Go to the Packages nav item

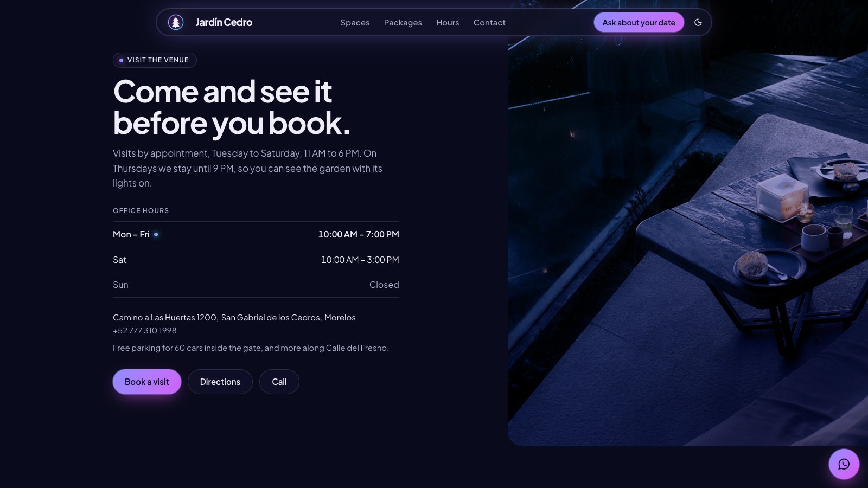click(x=403, y=22)
